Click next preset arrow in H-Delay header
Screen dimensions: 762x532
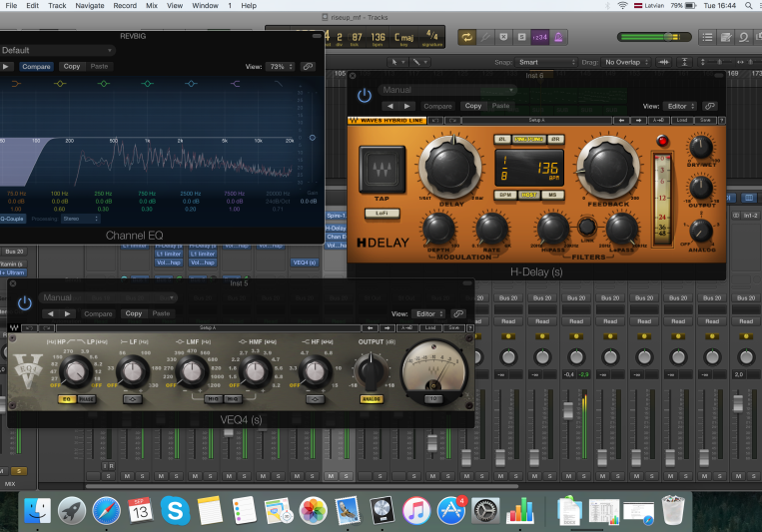pos(407,106)
